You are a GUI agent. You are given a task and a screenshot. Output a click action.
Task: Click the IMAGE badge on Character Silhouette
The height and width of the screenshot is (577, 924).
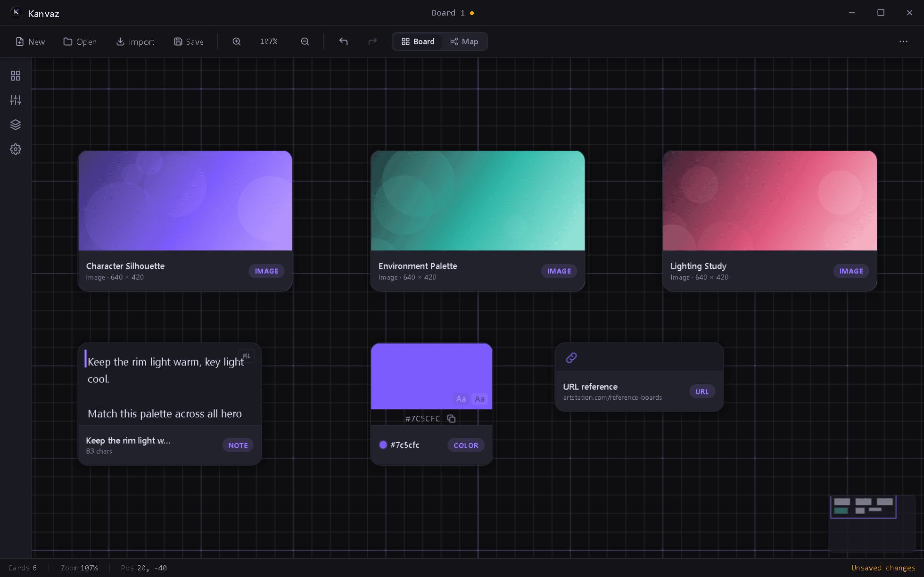coord(266,271)
